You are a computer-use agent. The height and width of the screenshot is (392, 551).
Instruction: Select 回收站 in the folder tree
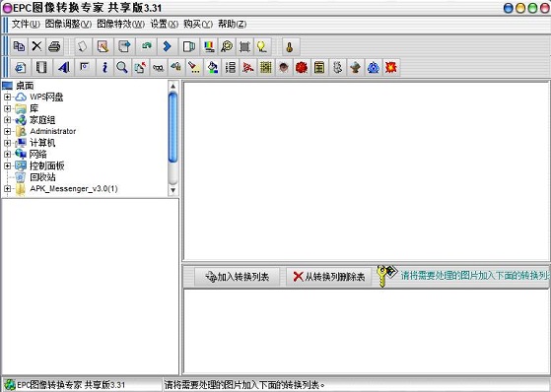42,177
